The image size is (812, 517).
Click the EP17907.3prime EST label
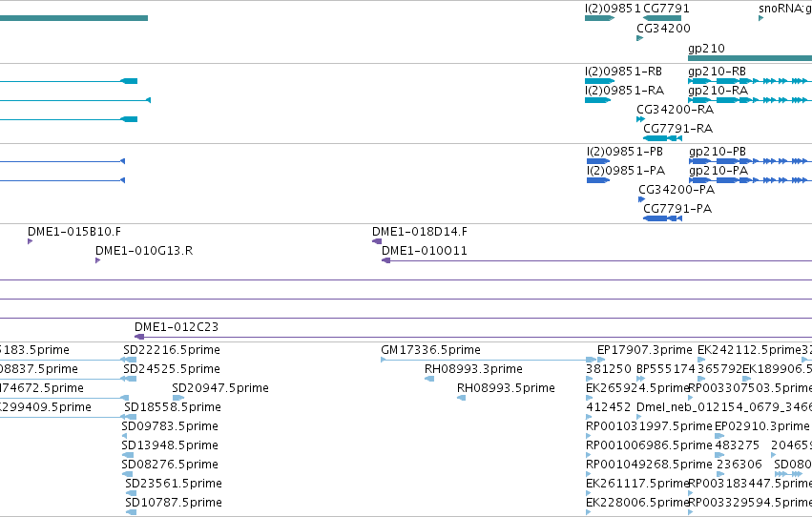pyautogui.click(x=645, y=350)
